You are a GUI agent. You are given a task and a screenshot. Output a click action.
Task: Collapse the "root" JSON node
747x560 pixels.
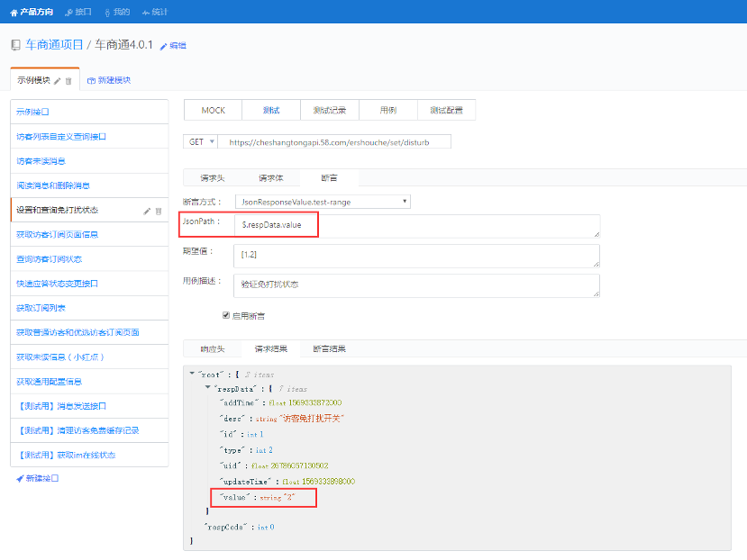192,374
